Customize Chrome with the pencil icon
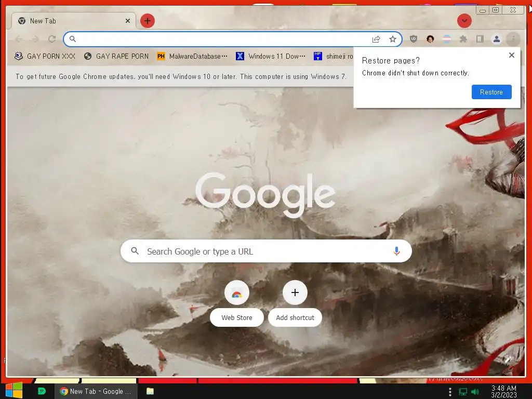The image size is (532, 399). click(508, 360)
